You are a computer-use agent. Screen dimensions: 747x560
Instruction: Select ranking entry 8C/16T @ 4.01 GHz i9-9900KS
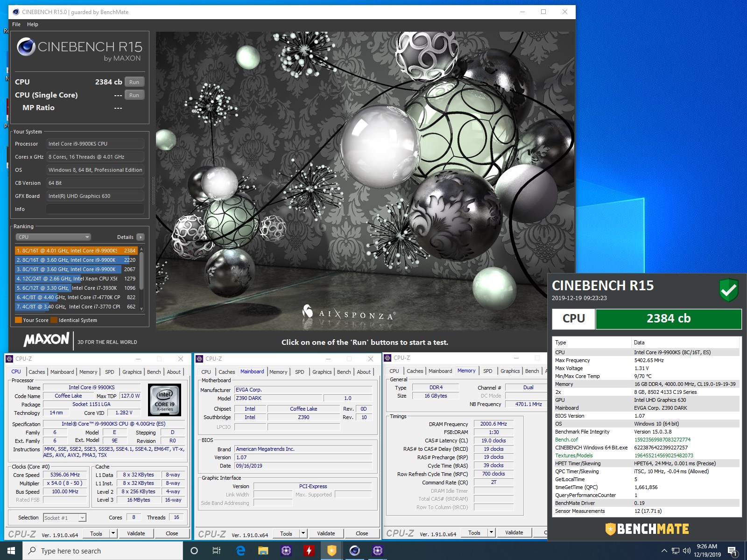76,251
